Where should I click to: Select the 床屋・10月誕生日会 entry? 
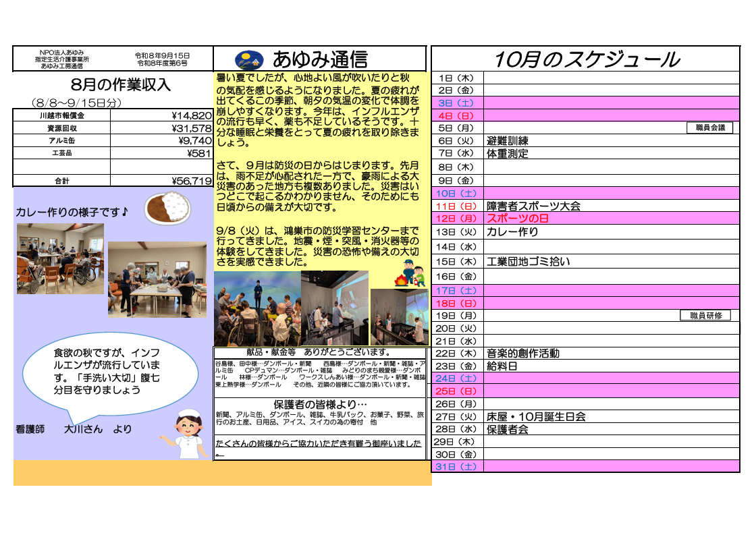pos(536,417)
